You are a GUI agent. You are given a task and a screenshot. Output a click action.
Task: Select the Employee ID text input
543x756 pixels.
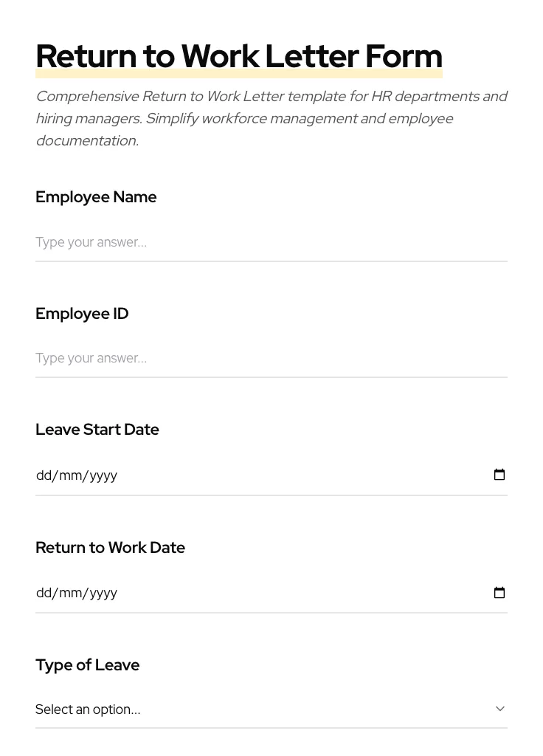point(271,358)
